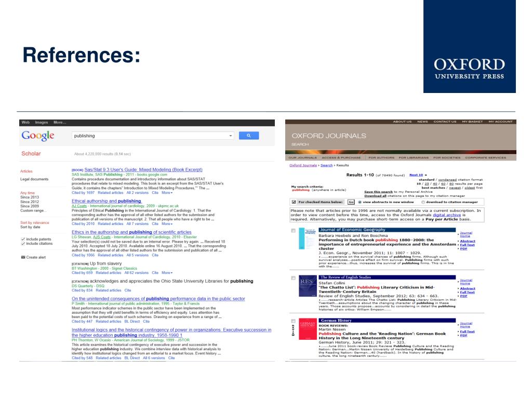This screenshot has width=532, height=399.
Task: Click the digital archive link
Action: point(447,215)
